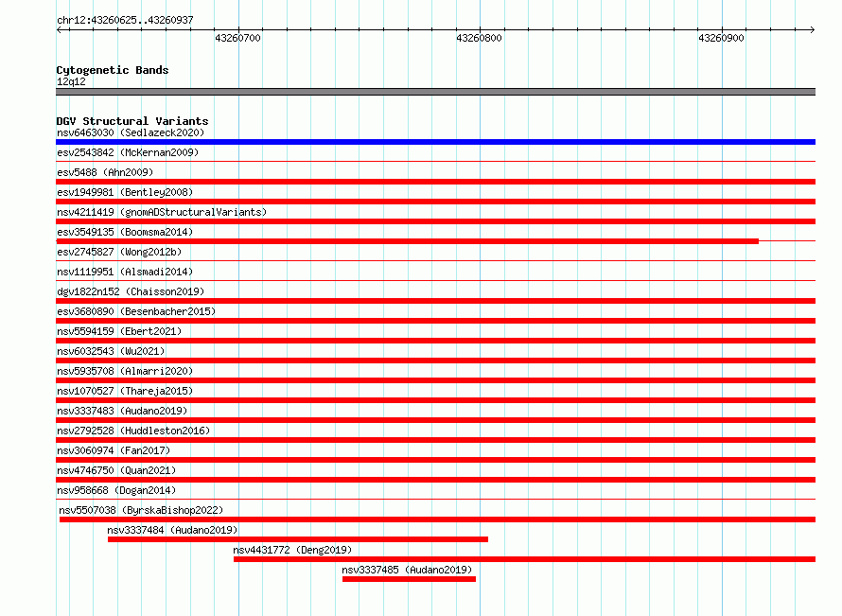This screenshot has width=842, height=616.
Task: Open nsv5507038 (ByrskaBishop2022) label
Action: point(141,510)
